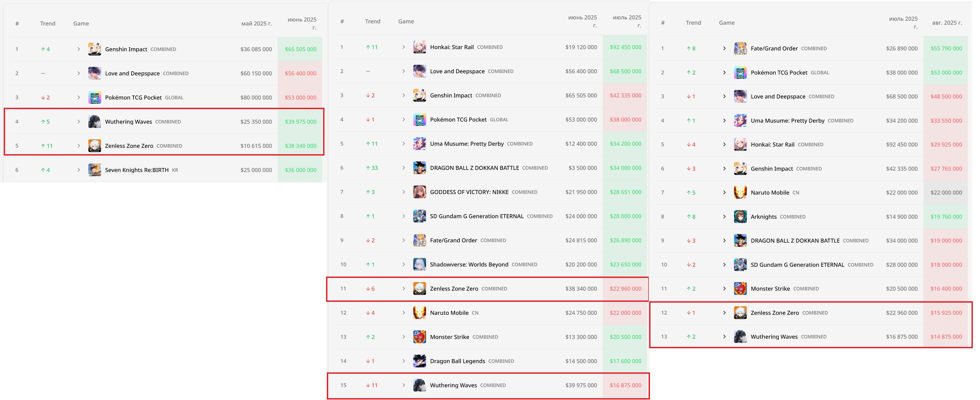Click Dragon Ball Legends game icon
The height and width of the screenshot is (400, 980).
pos(419,361)
